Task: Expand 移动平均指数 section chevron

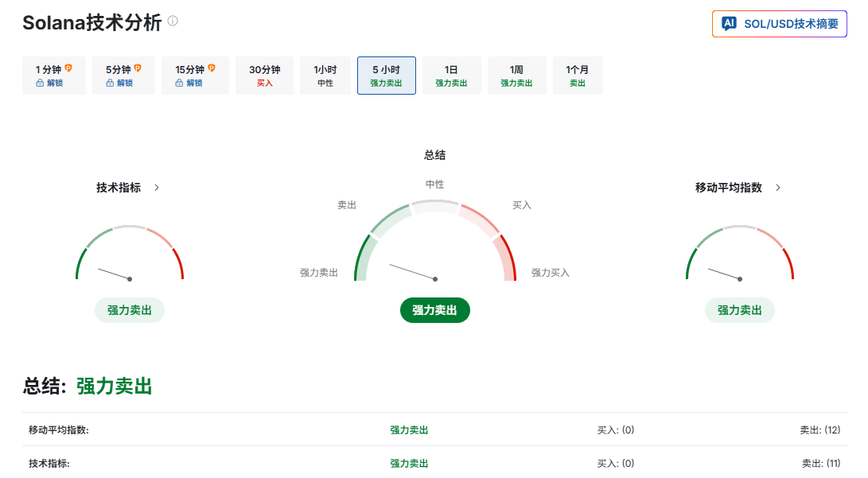Action: 778,188
